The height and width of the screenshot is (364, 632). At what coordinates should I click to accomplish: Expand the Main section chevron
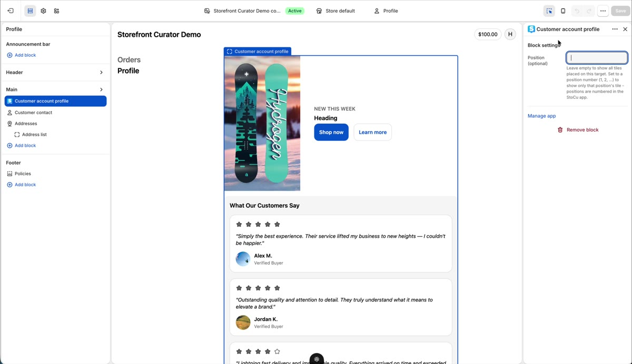(101, 89)
